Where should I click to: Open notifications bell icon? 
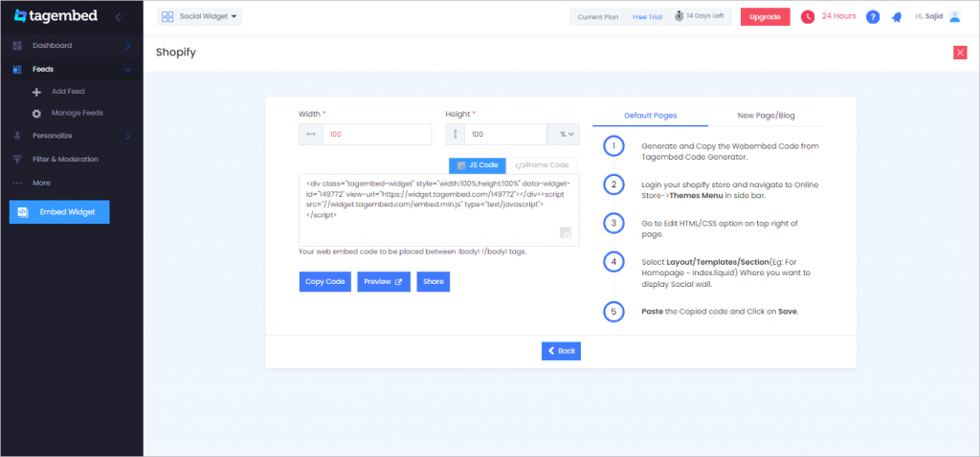pos(897,17)
